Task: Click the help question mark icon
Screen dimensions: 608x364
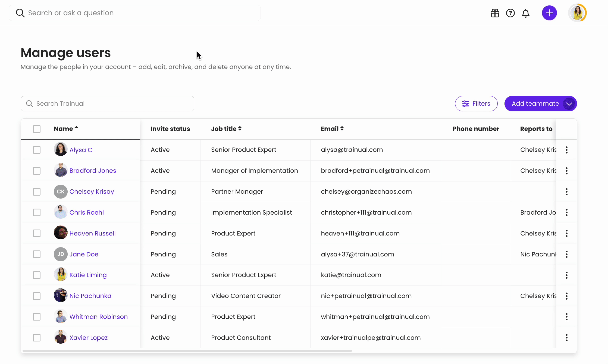Action: [x=510, y=13]
